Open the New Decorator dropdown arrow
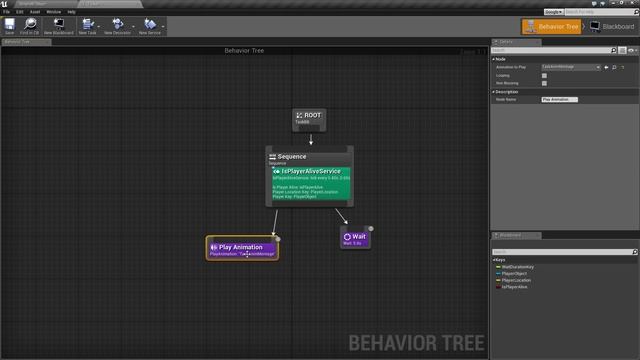 [133, 27]
